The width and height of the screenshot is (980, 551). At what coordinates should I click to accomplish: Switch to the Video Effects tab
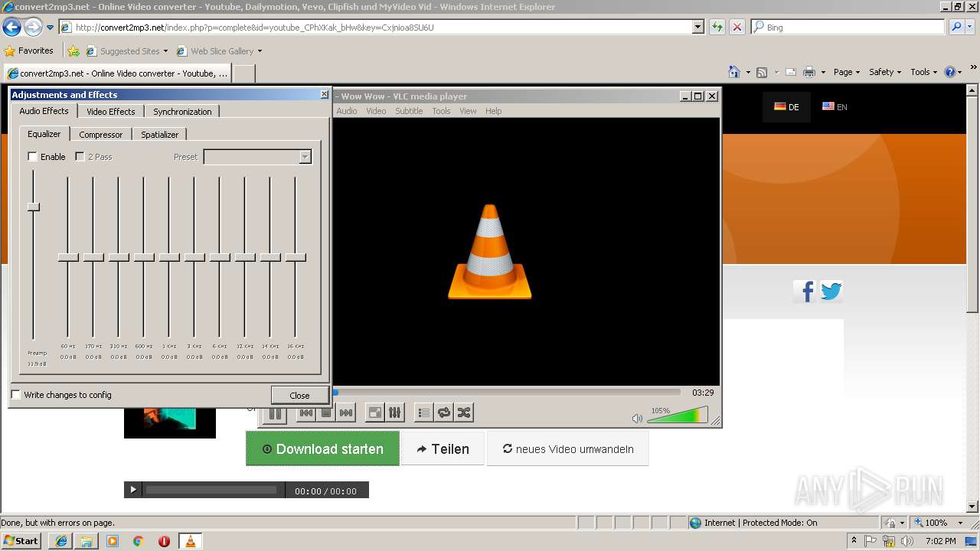(111, 112)
